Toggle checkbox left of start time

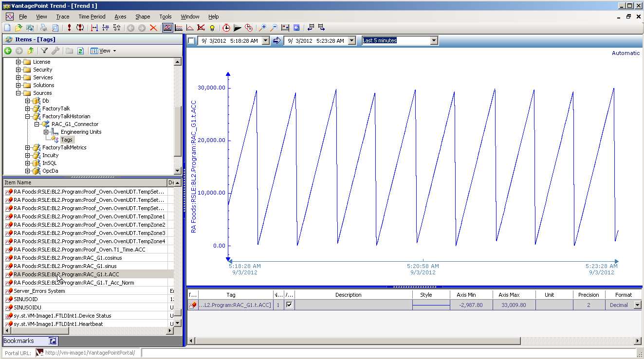click(191, 41)
